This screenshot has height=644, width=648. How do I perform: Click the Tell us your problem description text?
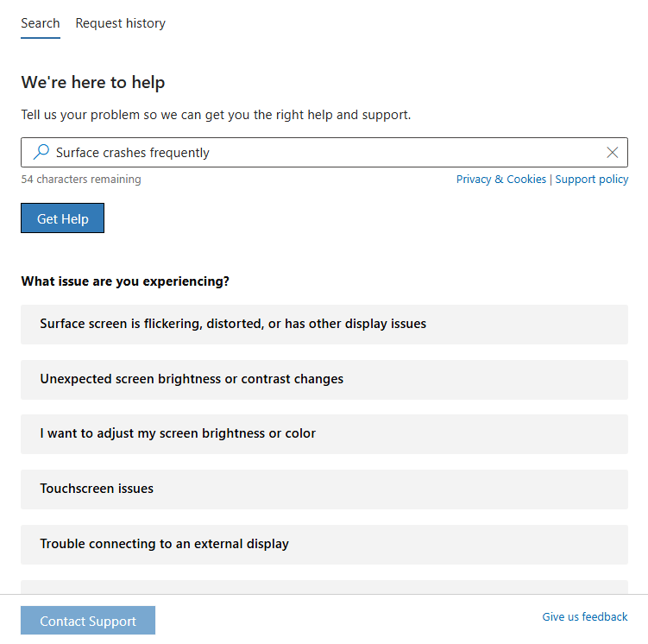216,115
